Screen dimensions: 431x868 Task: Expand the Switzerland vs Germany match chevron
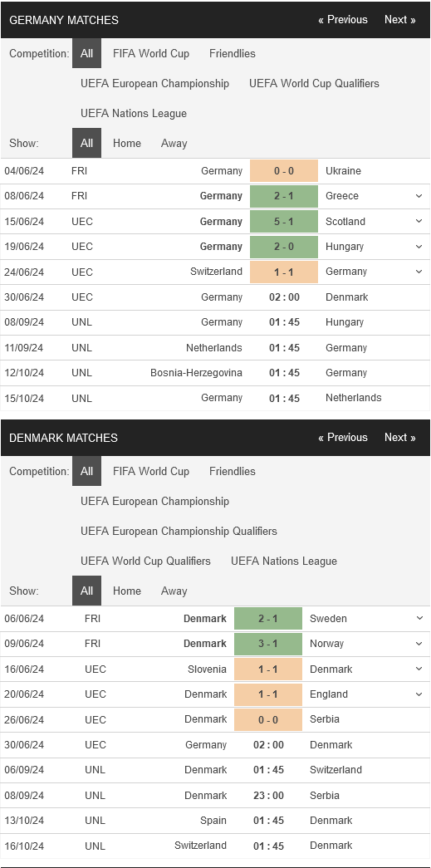pyautogui.click(x=419, y=272)
